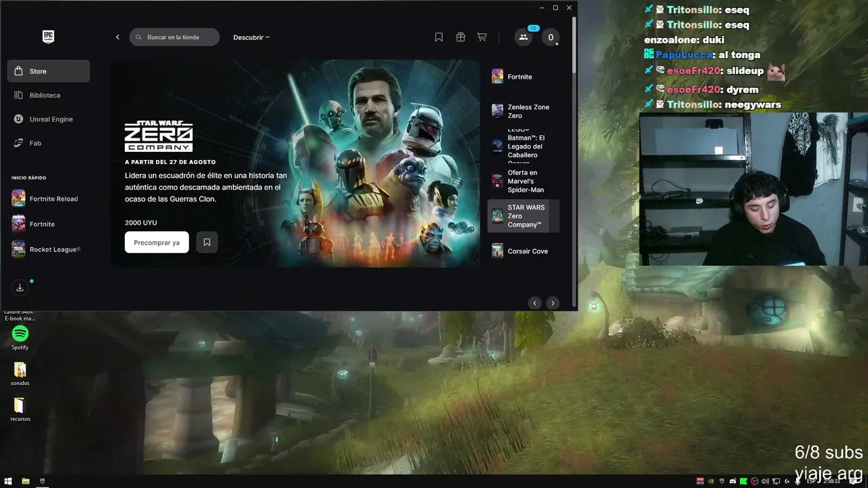Launch Fortnite Reload from quick launch
Viewport: 868px width, 488px height.
[46, 199]
